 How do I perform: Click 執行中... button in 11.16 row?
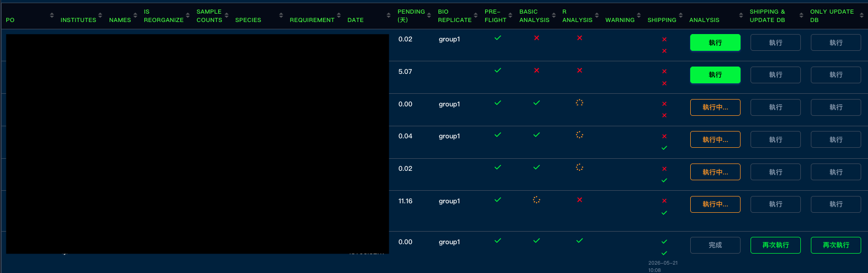click(x=715, y=204)
